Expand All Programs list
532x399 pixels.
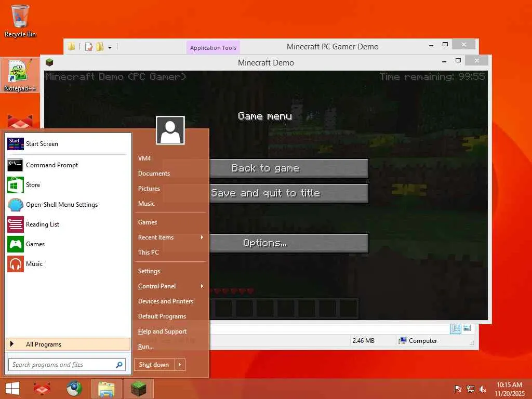(x=68, y=344)
